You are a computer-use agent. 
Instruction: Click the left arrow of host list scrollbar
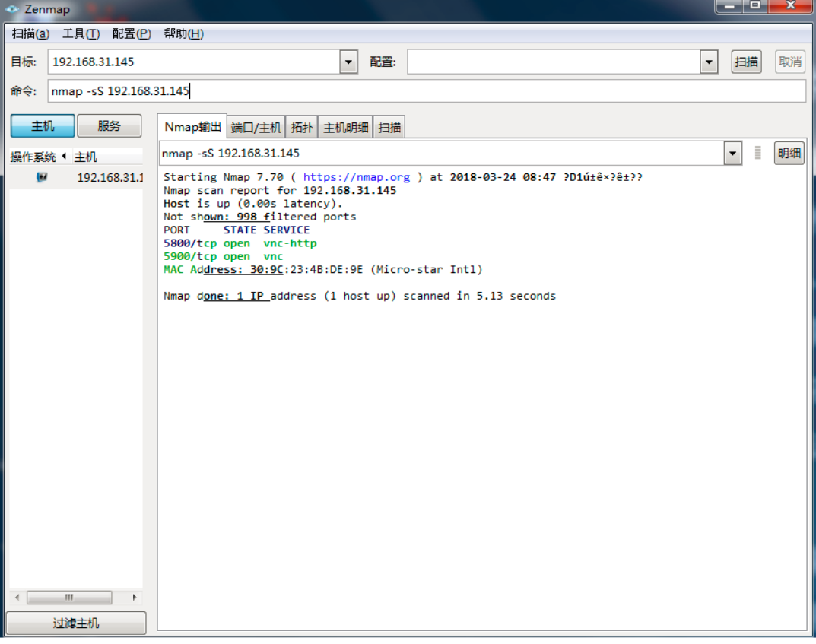[17, 597]
